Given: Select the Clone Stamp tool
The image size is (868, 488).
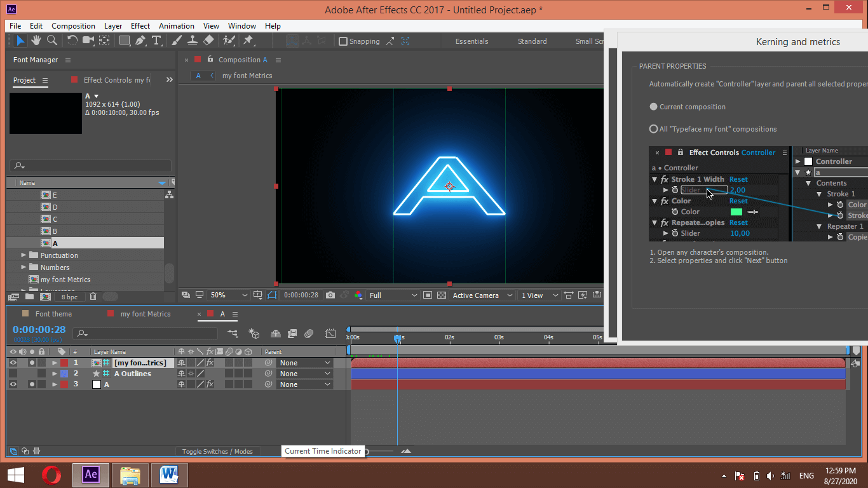Looking at the screenshot, I should pyautogui.click(x=192, y=40).
